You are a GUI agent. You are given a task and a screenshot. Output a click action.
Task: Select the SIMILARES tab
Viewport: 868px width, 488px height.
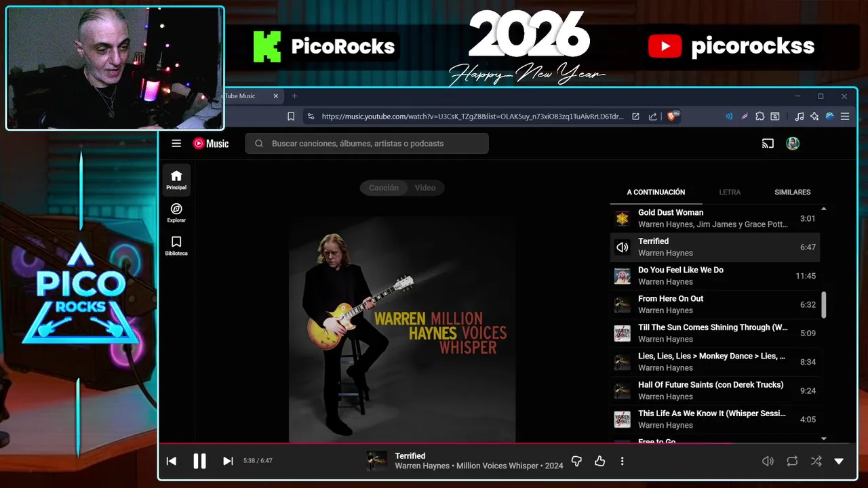[x=793, y=192]
